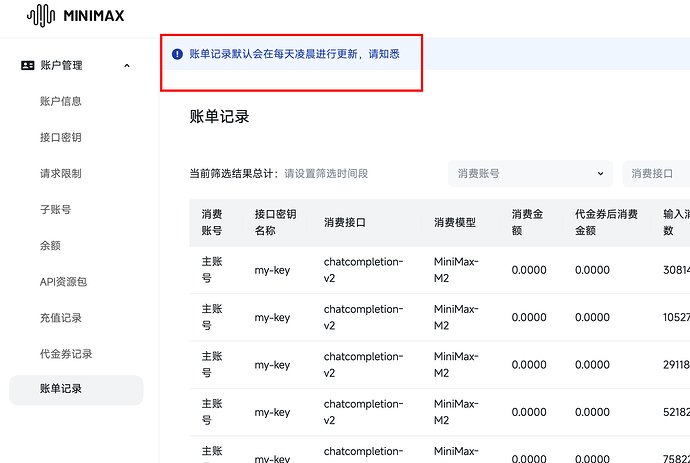Open the 消费账号 filter dropdown
This screenshot has width=690, height=463.
(x=530, y=173)
